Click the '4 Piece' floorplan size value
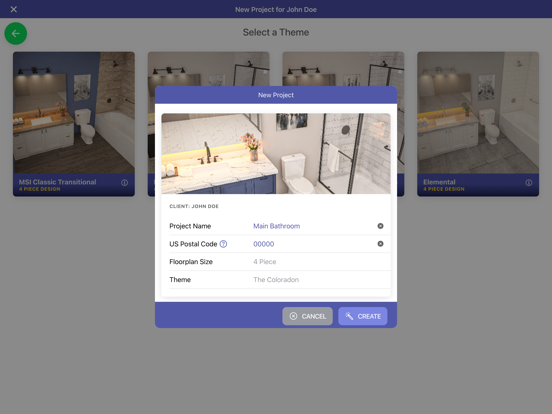The image size is (552, 414). pyautogui.click(x=265, y=262)
